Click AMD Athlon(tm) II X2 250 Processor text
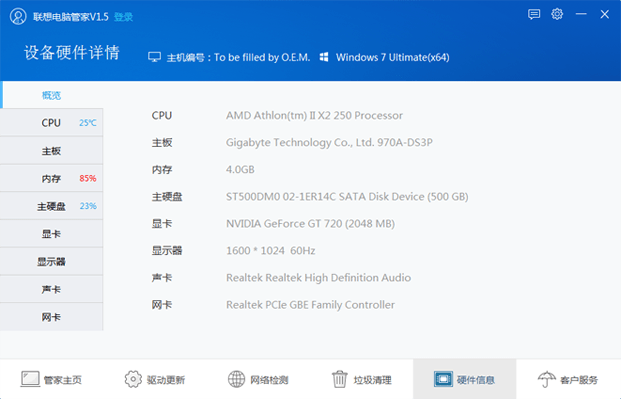 coord(314,115)
